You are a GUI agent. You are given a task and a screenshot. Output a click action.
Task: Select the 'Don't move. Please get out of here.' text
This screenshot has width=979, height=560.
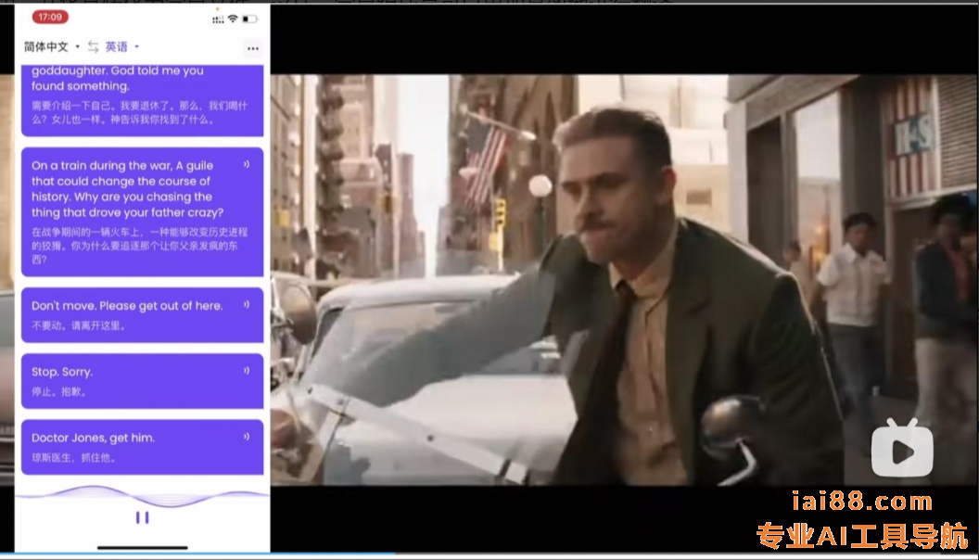pyautogui.click(x=127, y=306)
